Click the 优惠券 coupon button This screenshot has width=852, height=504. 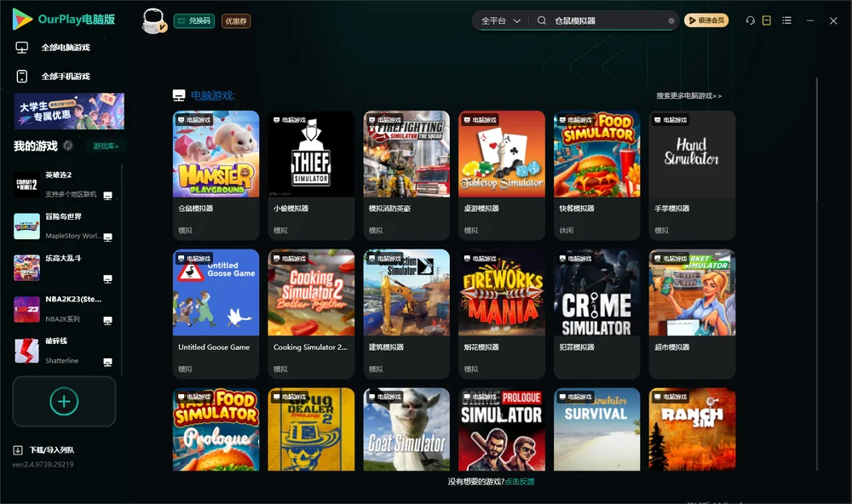pyautogui.click(x=236, y=21)
